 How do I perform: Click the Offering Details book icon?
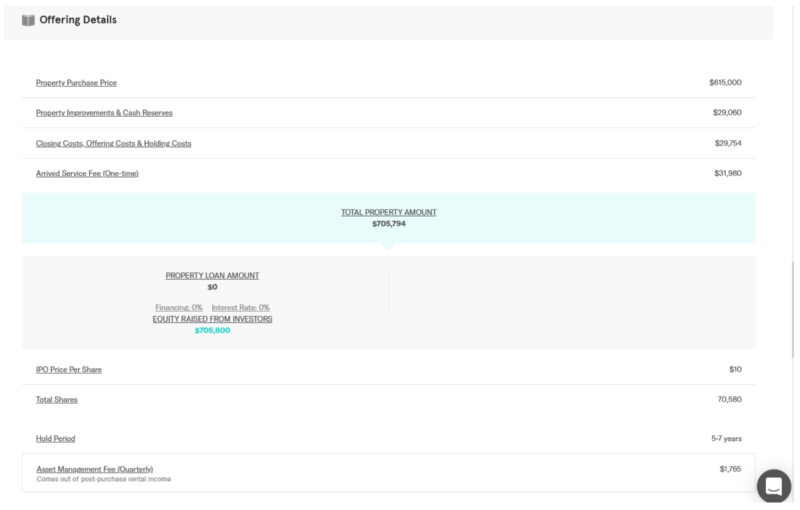pos(28,20)
